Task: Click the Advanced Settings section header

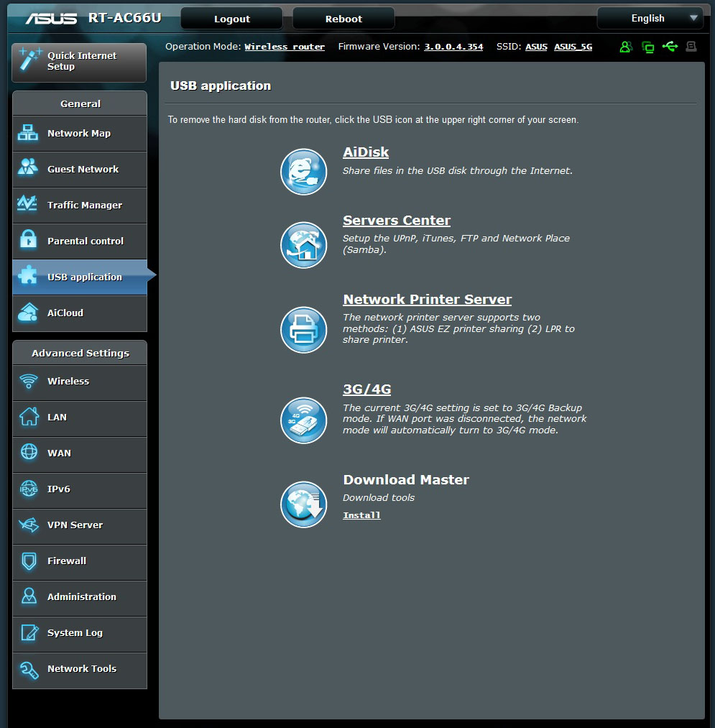Action: pos(80,353)
